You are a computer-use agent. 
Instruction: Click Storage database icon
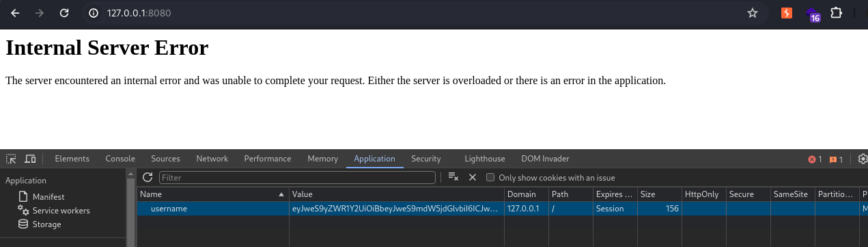click(x=23, y=224)
